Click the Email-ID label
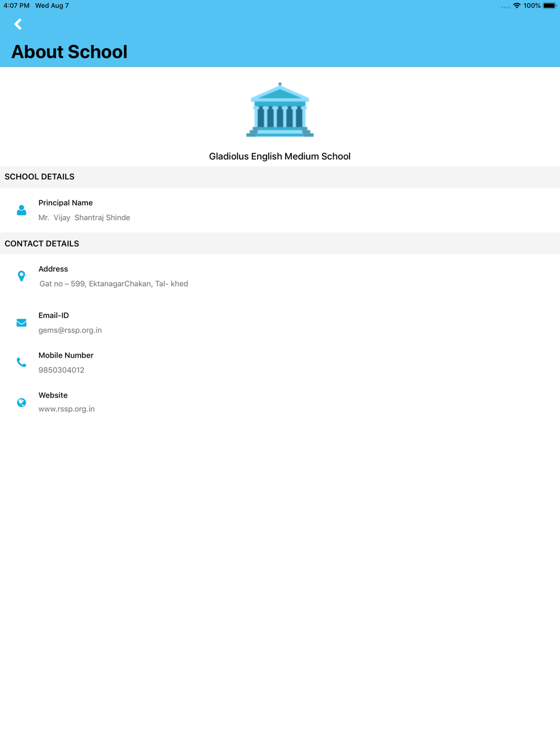 [54, 315]
